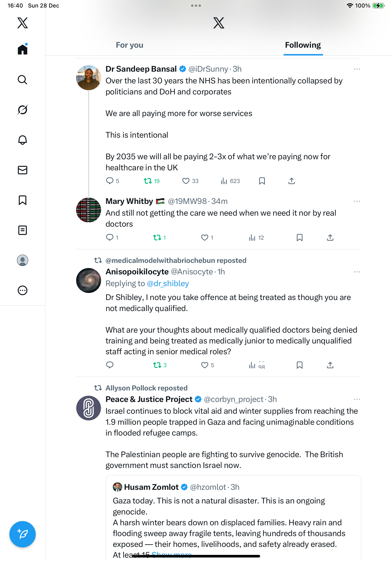Open the sidebar More menu
392x561 pixels.
point(23,291)
